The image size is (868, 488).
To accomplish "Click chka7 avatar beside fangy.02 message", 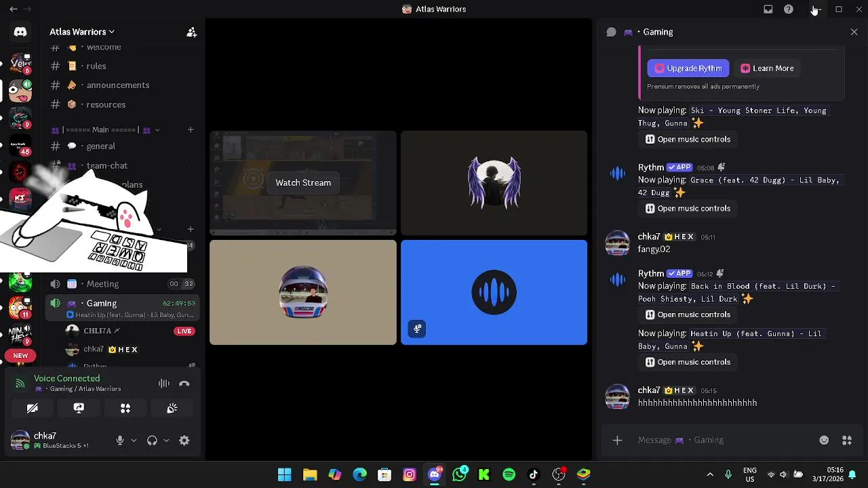I will point(617,243).
